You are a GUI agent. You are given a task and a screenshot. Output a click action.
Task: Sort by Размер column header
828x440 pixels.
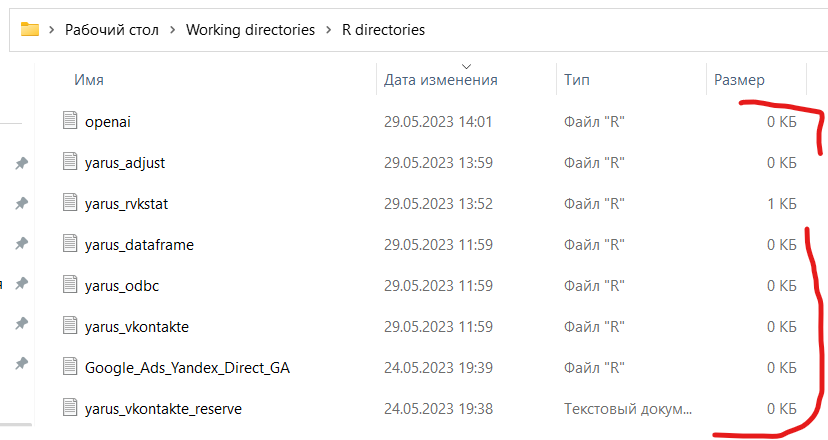[x=739, y=80]
